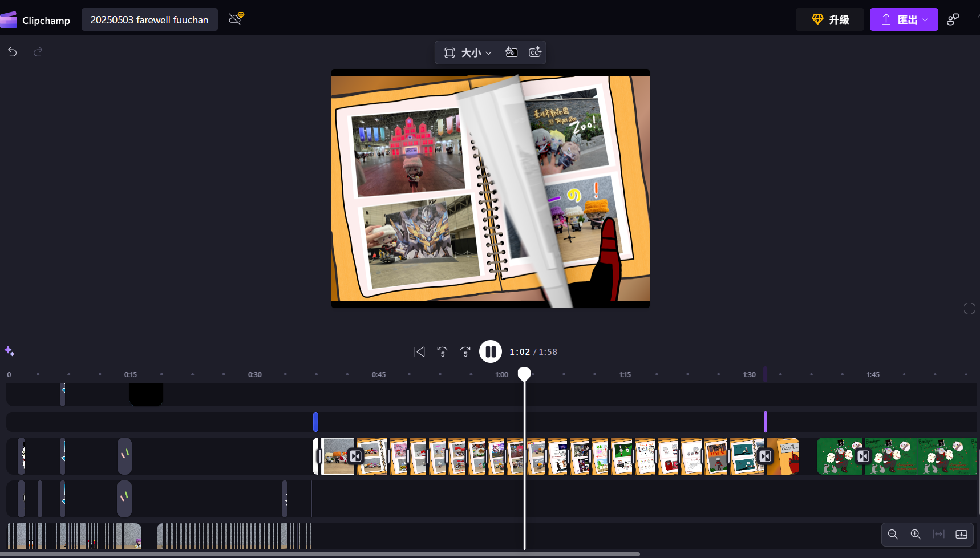This screenshot has height=558, width=980.
Task: Redo the last action
Action: (38, 52)
